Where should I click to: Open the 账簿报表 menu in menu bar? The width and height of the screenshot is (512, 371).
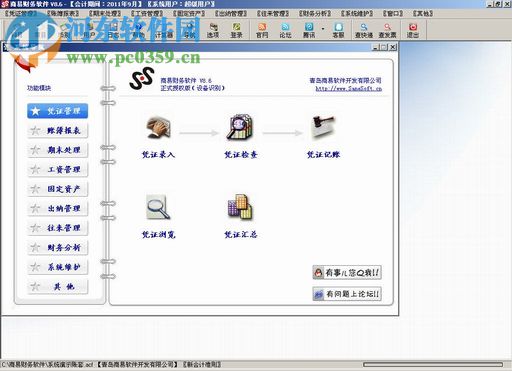(x=63, y=13)
